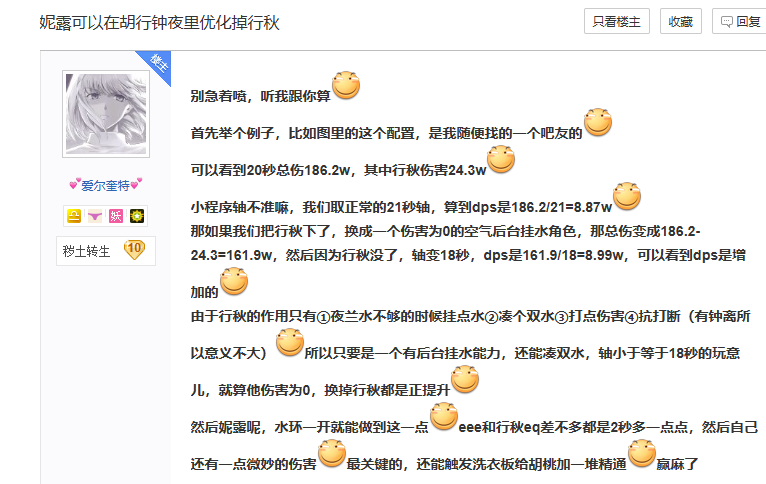Image resolution: width=766 pixels, height=484 pixels.
Task: Click emoji after 听我跟你算
Action: pos(346,86)
